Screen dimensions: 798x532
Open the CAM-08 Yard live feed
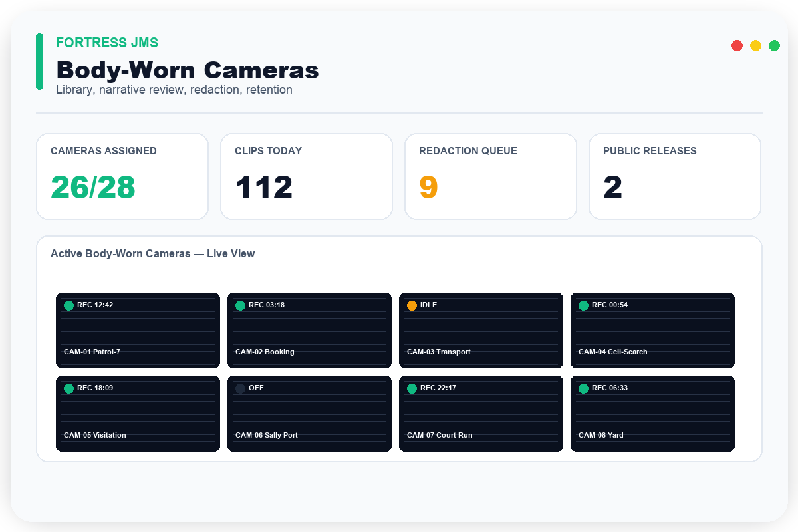(x=652, y=414)
